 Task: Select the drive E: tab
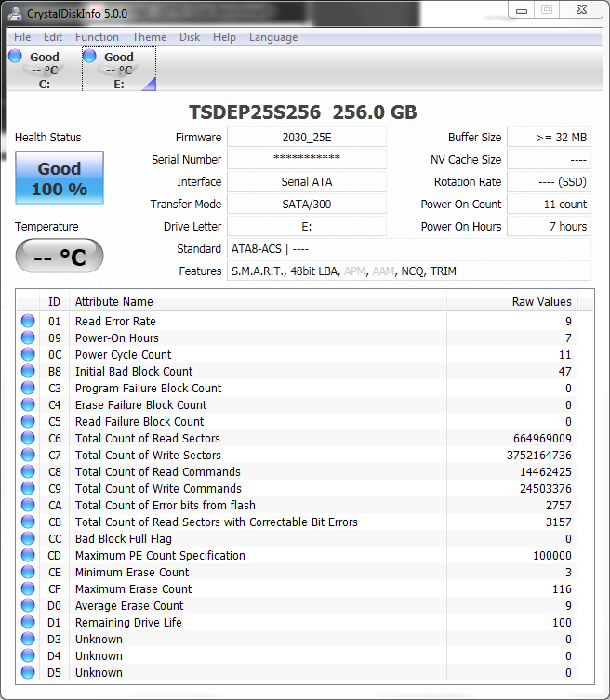point(118,70)
